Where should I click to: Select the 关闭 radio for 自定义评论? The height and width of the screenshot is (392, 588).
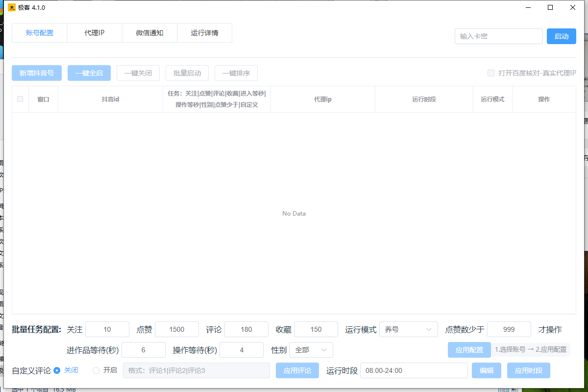coord(57,370)
